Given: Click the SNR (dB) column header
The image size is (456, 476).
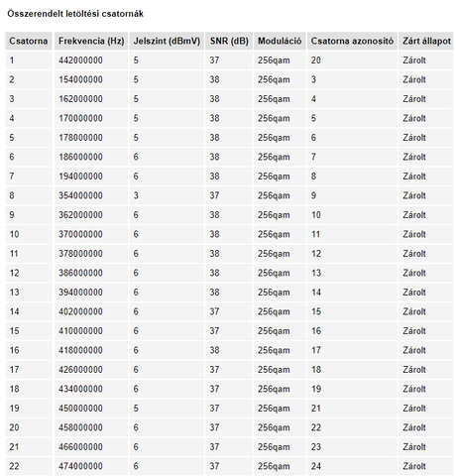Looking at the screenshot, I should tap(229, 41).
